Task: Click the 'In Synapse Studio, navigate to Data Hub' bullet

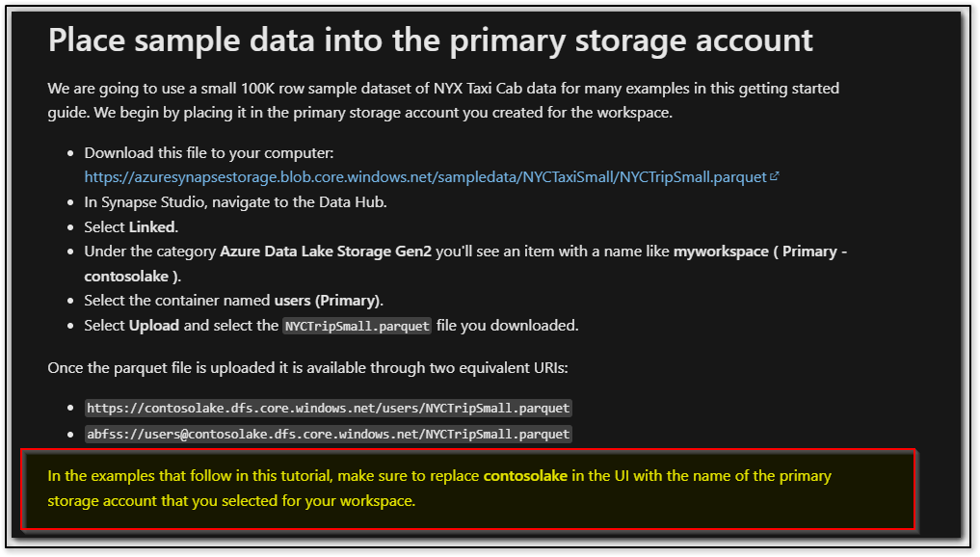Action: [236, 202]
